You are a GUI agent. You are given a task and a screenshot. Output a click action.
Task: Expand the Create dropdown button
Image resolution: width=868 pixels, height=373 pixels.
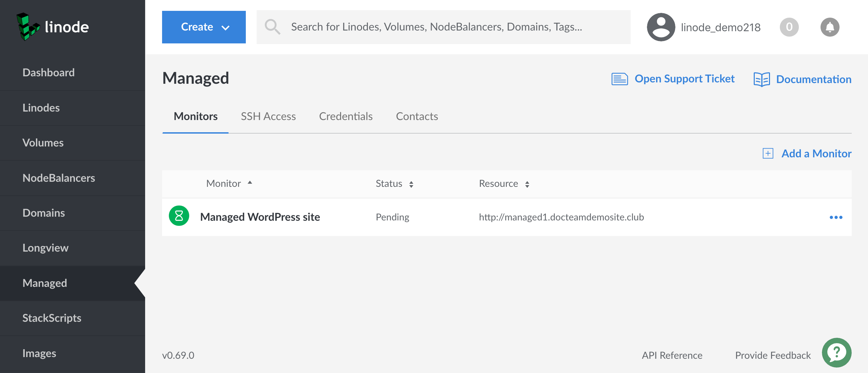(x=204, y=27)
